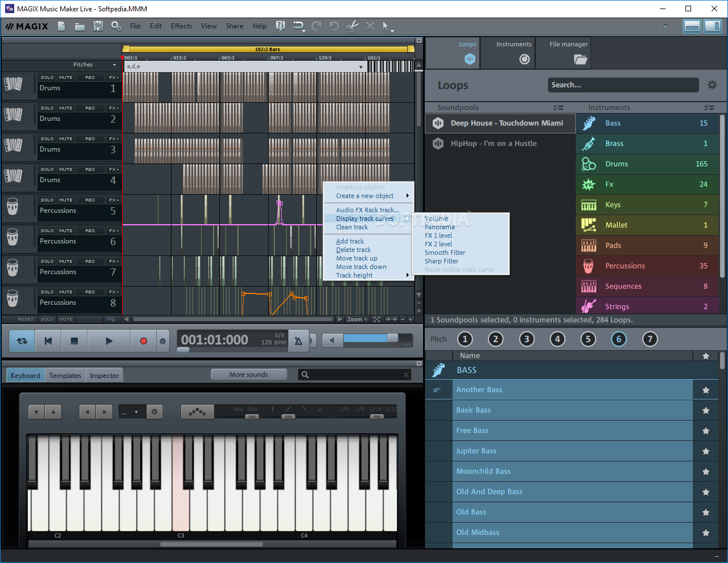Select Delete track in context menu
The image size is (728, 563).
pyautogui.click(x=353, y=250)
